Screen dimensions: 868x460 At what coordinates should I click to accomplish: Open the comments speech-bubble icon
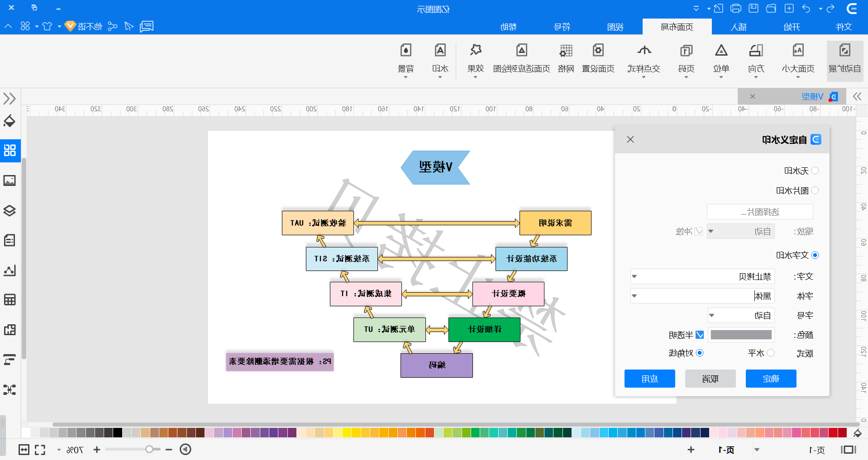click(x=147, y=26)
